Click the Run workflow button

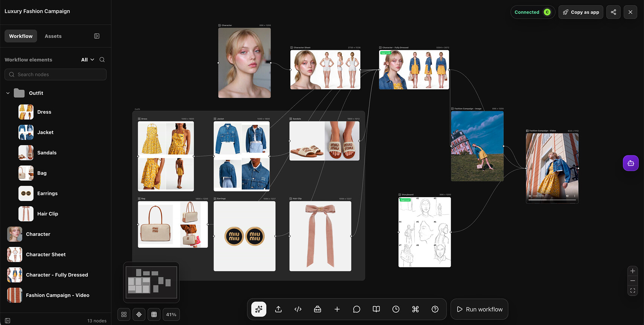(x=479, y=309)
